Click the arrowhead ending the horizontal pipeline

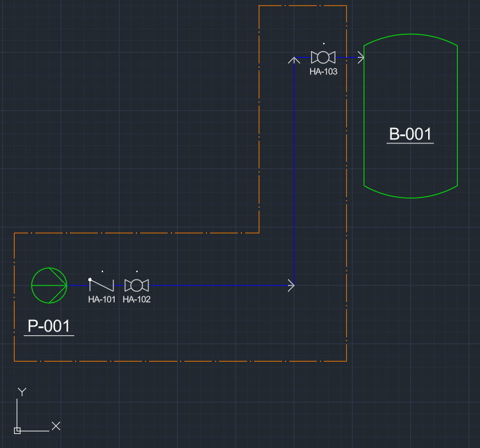click(x=291, y=285)
